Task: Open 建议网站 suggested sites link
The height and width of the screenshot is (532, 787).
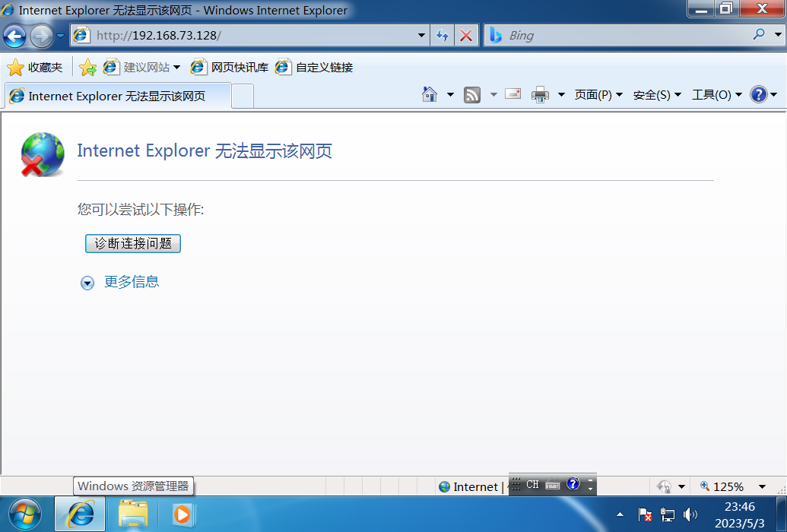Action: [x=142, y=67]
